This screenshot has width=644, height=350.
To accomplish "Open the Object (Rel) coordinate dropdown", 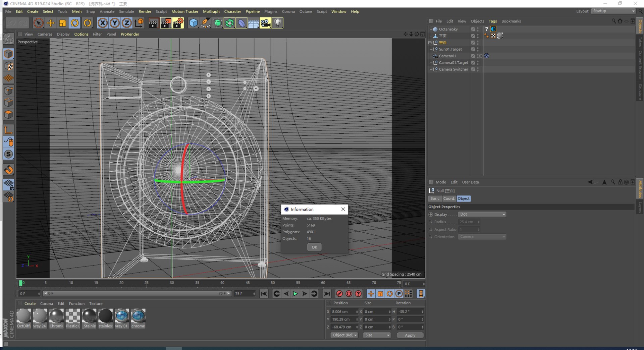I will click(344, 335).
